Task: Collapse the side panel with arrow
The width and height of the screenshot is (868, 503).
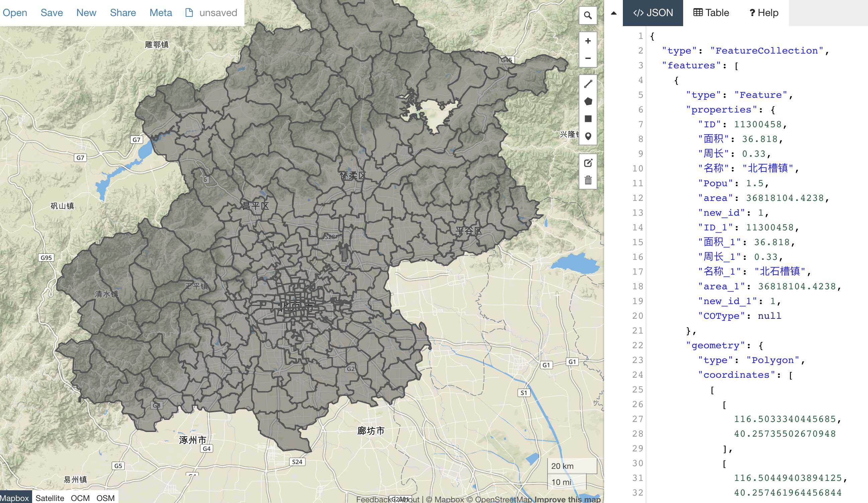Action: [613, 13]
